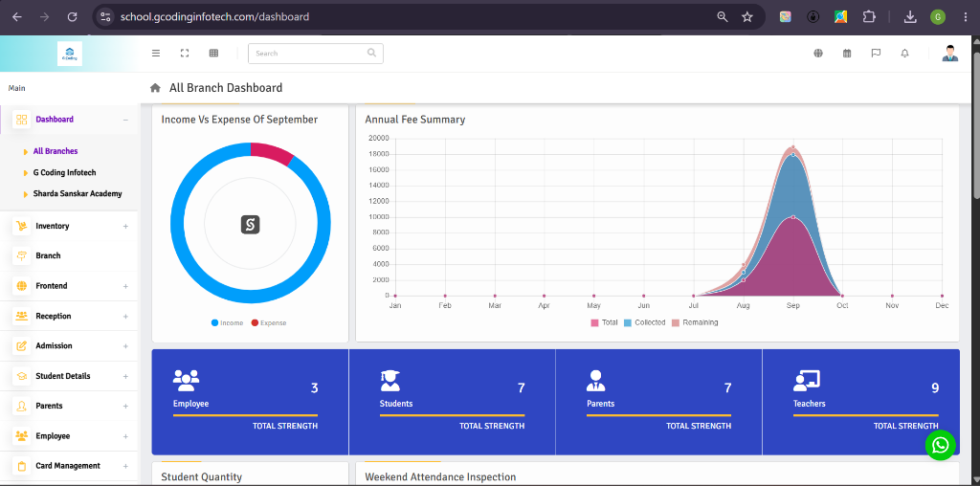
Task: Click the Branch signpost icon
Action: tap(21, 255)
